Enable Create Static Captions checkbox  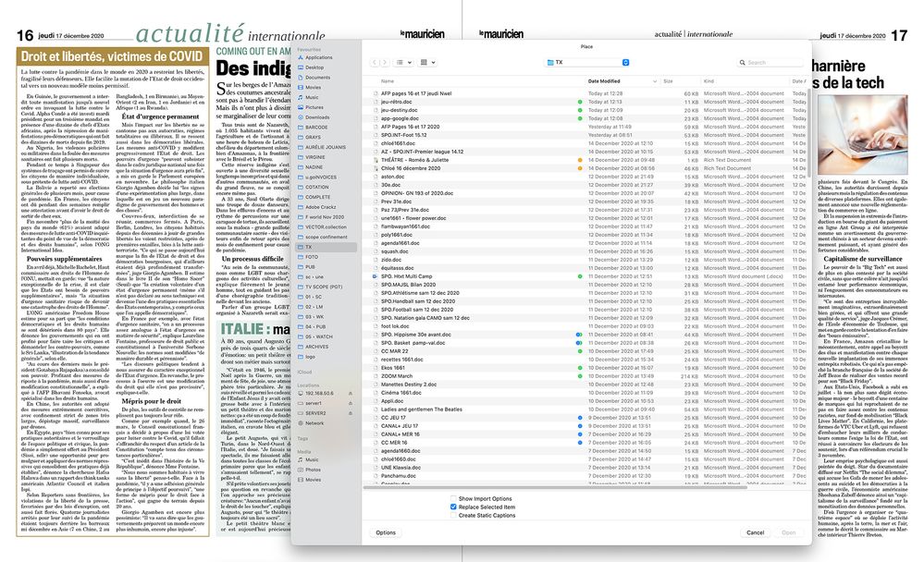[453, 516]
